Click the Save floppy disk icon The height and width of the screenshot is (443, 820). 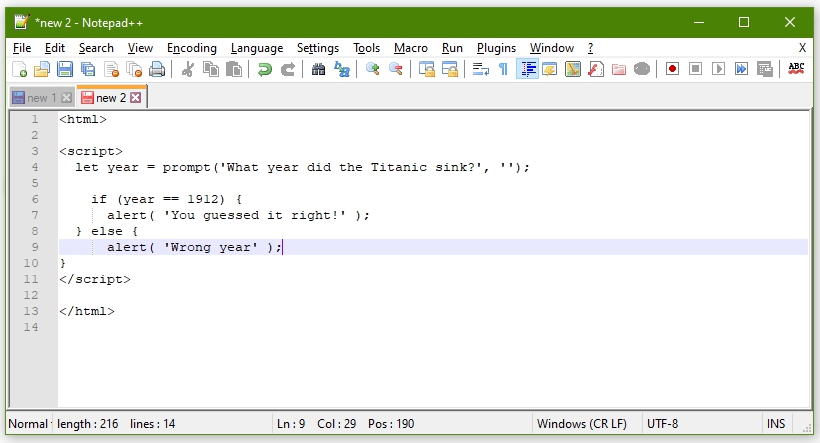coord(65,69)
